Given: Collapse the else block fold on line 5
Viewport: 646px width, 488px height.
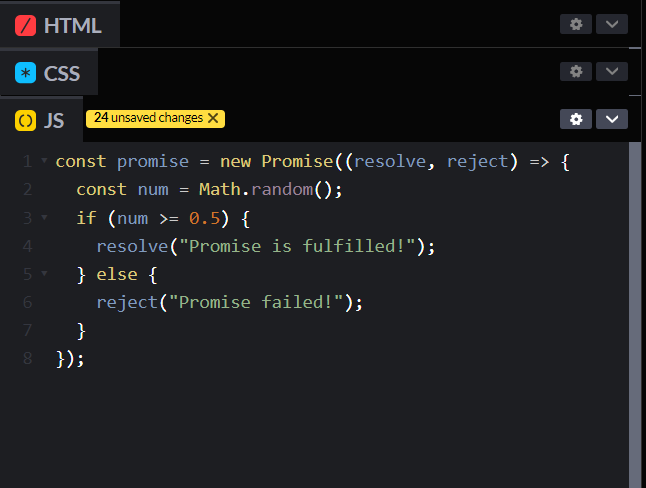Looking at the screenshot, I should (x=44, y=273).
